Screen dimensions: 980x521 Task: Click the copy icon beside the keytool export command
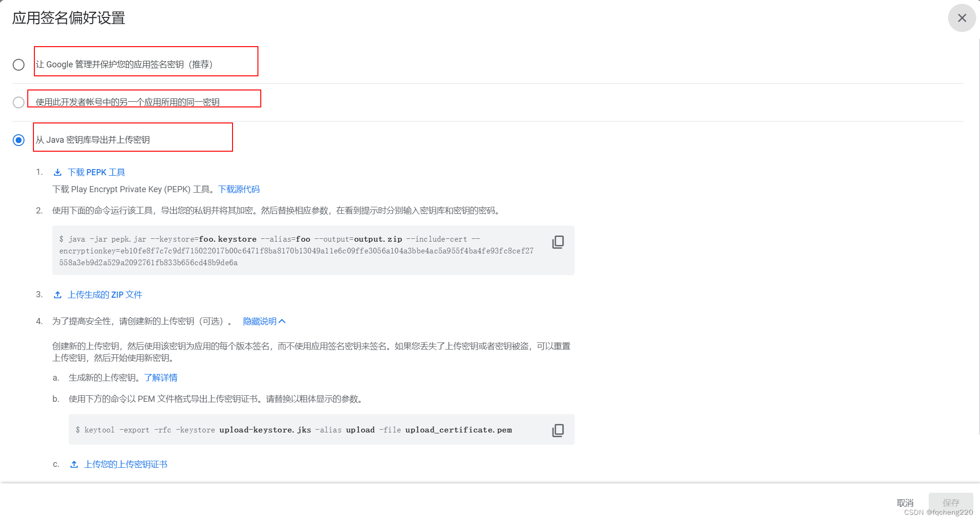558,430
